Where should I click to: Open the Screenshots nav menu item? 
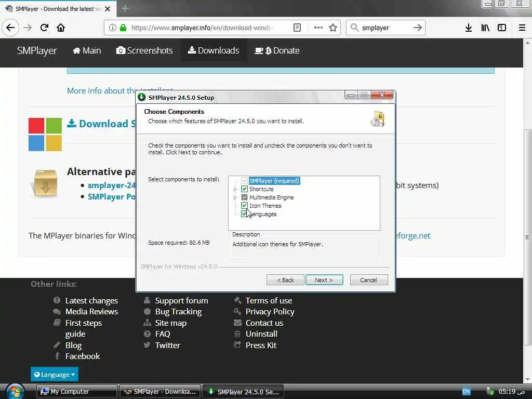[x=144, y=50]
